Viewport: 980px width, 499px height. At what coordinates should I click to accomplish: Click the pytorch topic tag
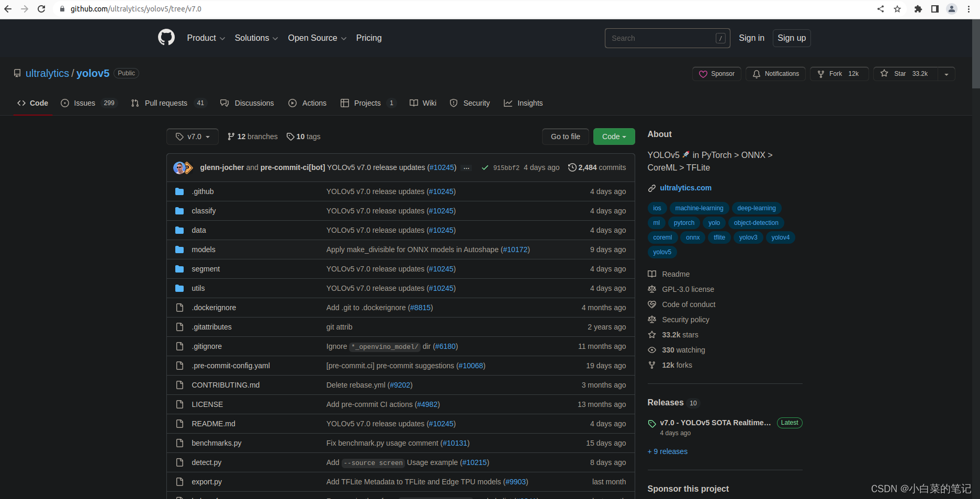click(684, 223)
